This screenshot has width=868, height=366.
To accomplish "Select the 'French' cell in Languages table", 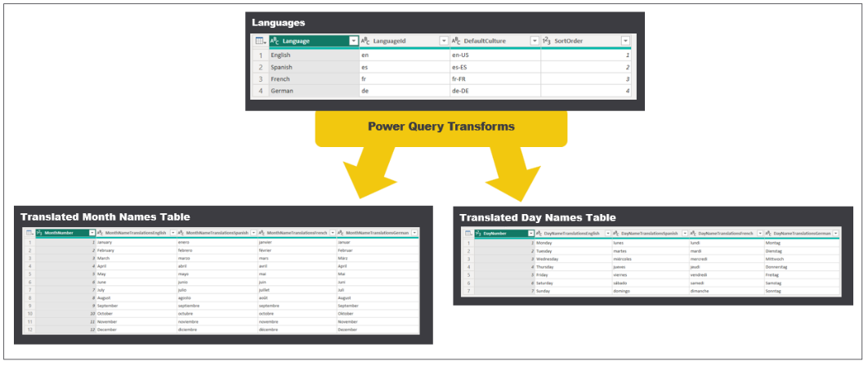I will point(314,79).
